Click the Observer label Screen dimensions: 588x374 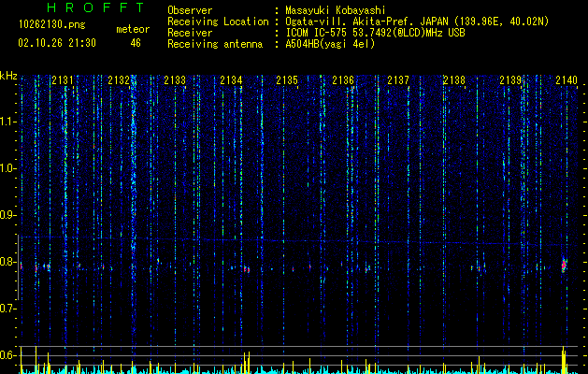pos(190,10)
